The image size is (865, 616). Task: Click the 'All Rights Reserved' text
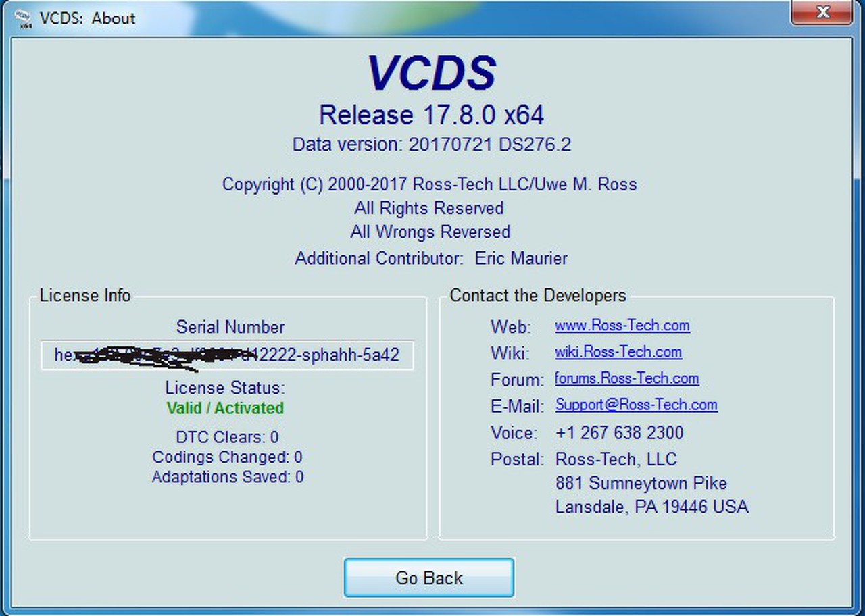[429, 208]
